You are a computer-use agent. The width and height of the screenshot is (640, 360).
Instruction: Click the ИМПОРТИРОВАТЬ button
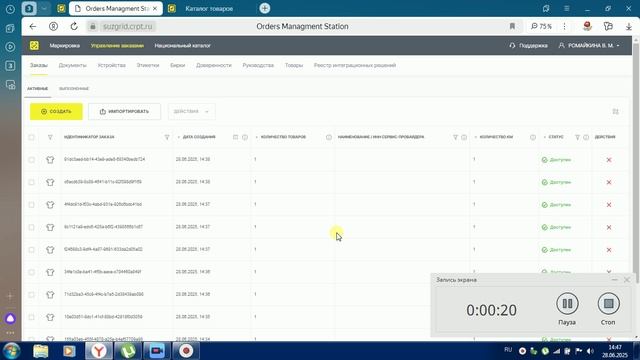pos(124,111)
